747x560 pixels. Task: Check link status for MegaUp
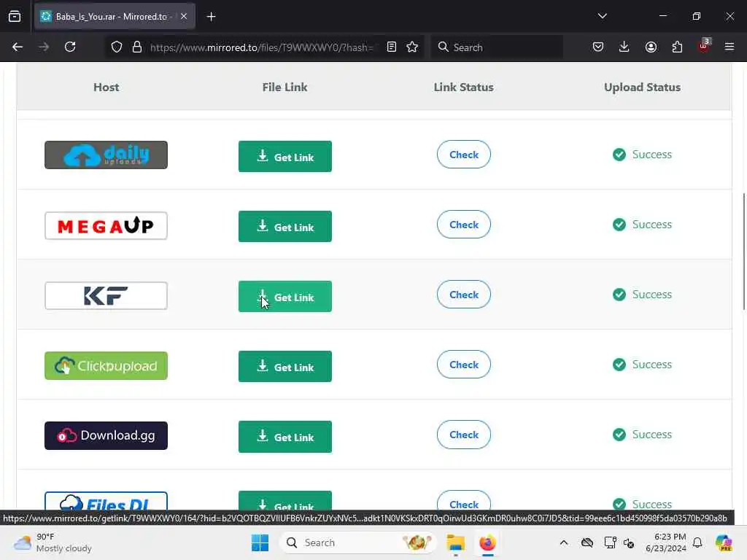coord(463,225)
